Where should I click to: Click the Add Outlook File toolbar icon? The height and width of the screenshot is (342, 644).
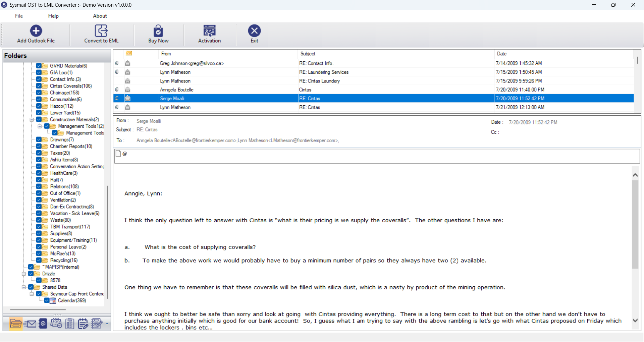click(36, 31)
